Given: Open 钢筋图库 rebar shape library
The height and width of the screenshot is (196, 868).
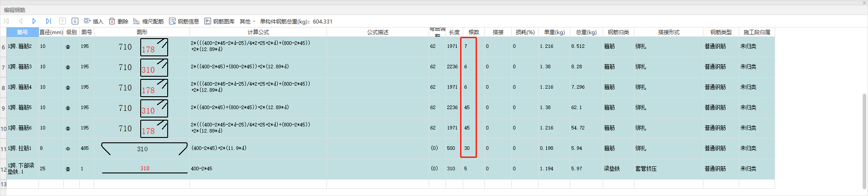Looking at the screenshot, I should pos(219,21).
